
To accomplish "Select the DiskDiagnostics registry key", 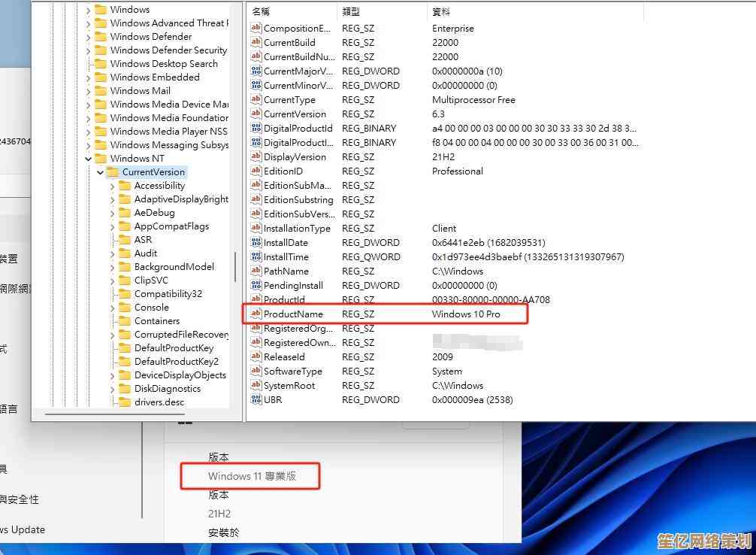I will click(167, 389).
